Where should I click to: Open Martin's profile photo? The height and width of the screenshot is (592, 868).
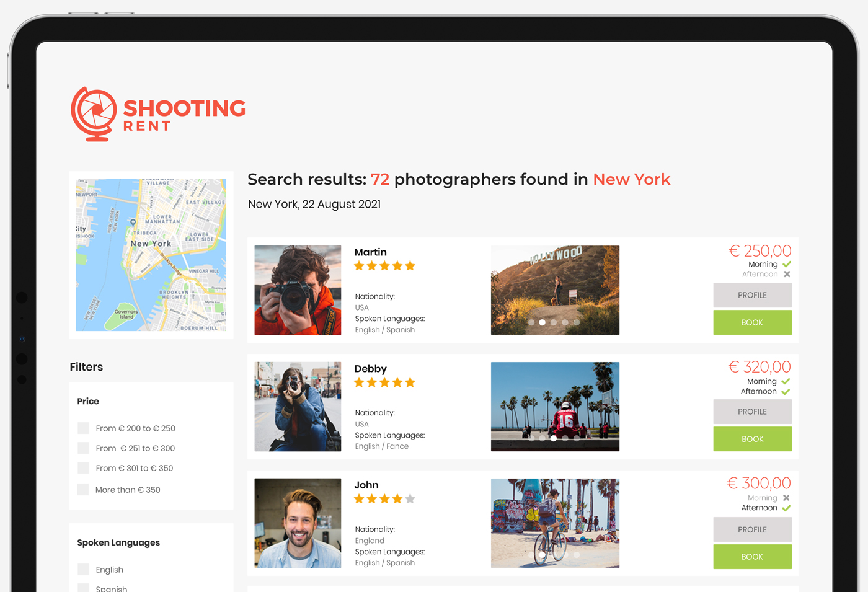pos(298,290)
